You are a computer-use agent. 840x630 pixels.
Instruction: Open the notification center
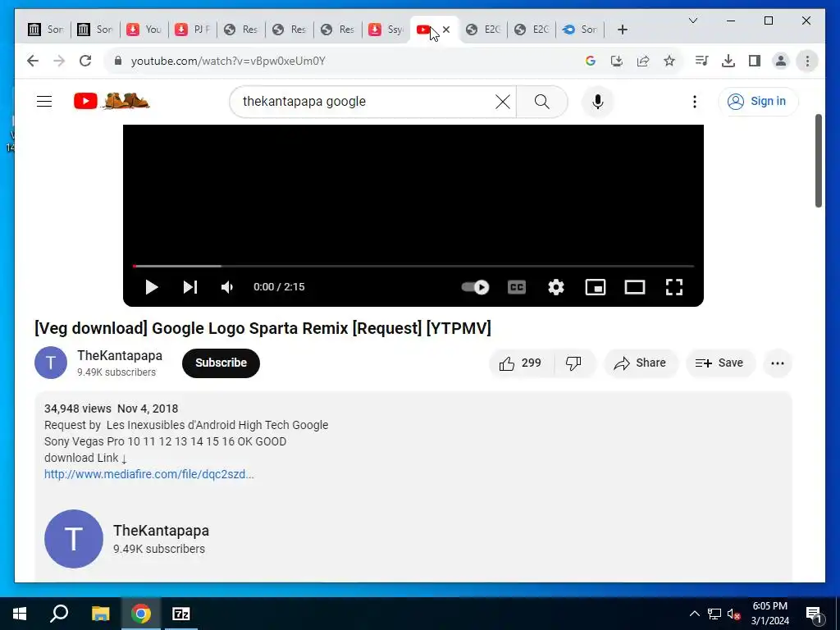click(x=814, y=614)
